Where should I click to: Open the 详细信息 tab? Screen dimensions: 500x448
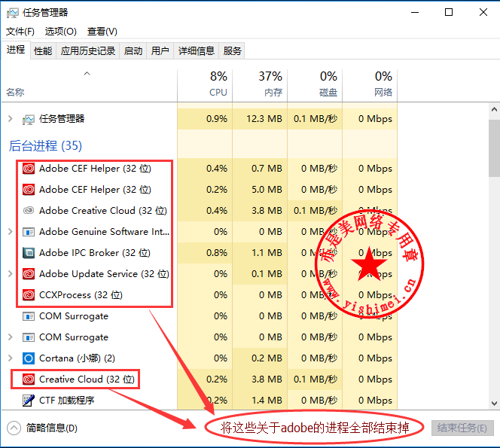[x=197, y=51]
